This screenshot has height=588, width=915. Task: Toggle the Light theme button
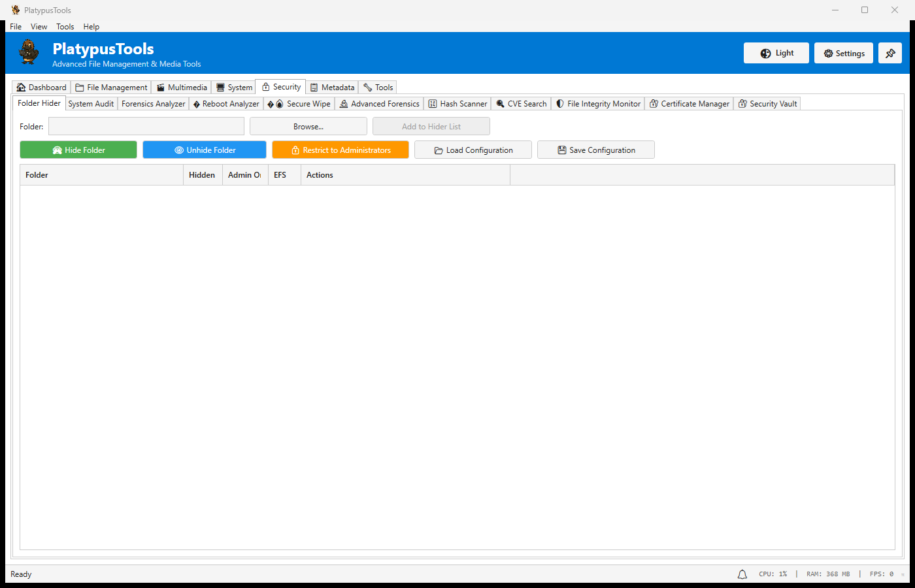point(776,54)
